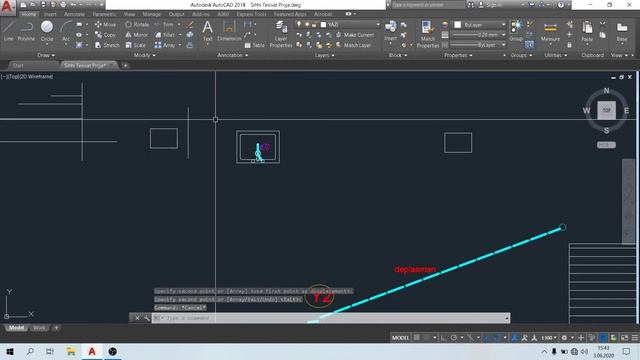
Task: Open the AutoCAD application menu
Action: 7,7
